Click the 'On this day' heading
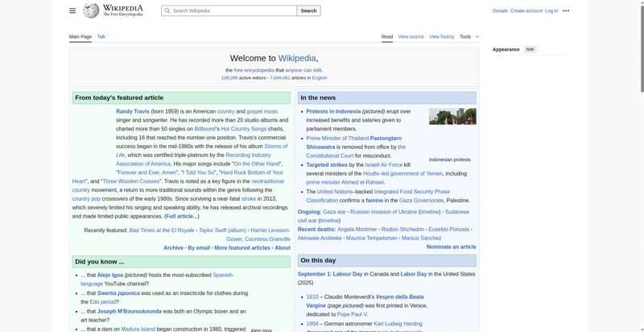The height and width of the screenshot is (332, 644). [318, 260]
